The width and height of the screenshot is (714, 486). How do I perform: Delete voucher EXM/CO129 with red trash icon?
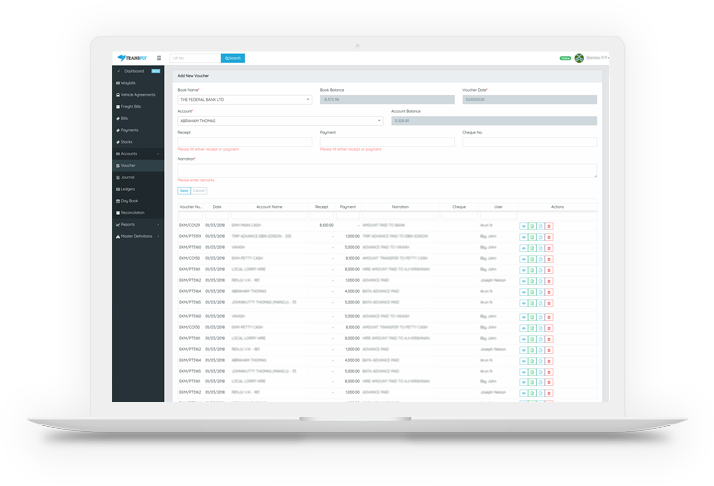[x=549, y=226]
